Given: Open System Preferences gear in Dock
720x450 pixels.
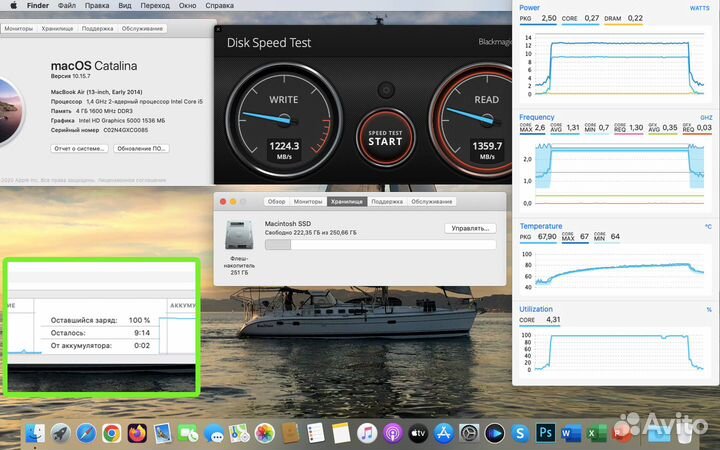Looking at the screenshot, I should coord(469,433).
